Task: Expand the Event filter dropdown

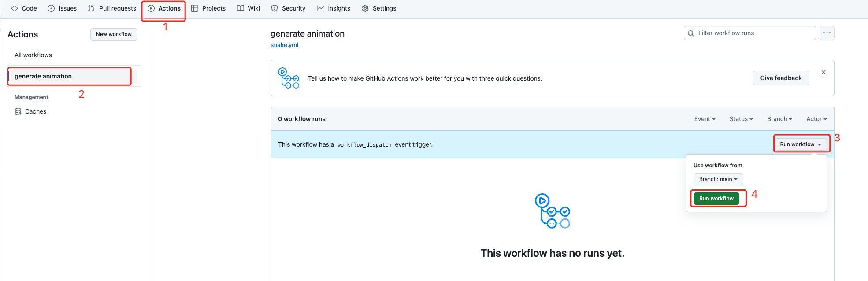Action: pyautogui.click(x=705, y=119)
